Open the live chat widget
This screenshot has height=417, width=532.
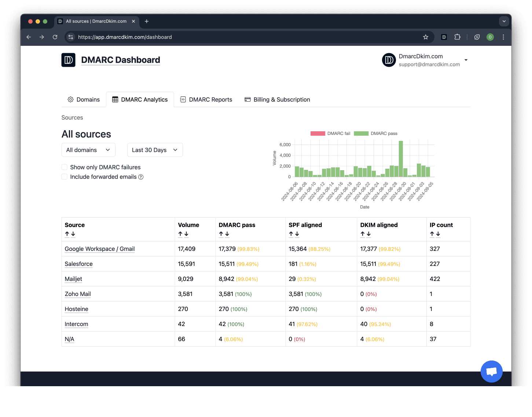(x=491, y=371)
